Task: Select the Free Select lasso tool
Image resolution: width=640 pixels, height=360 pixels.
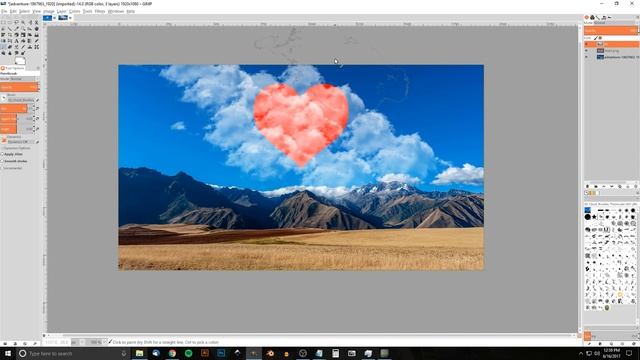Action: [16, 22]
